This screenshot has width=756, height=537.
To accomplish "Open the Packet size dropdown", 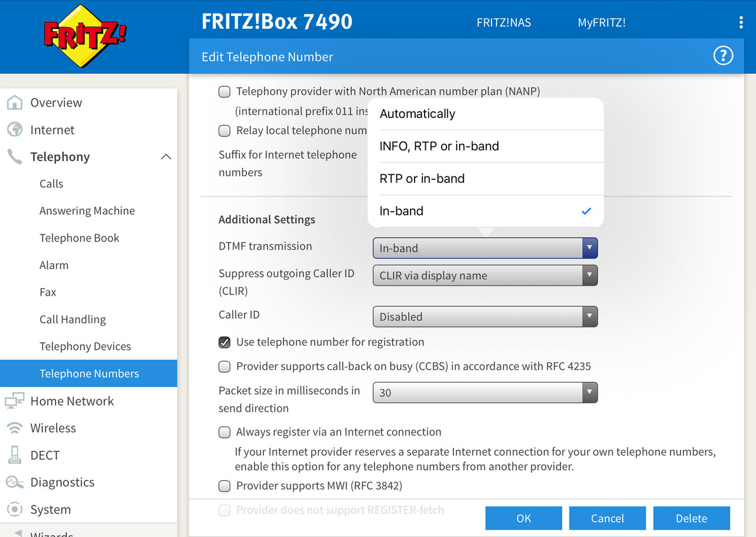I will [x=485, y=392].
